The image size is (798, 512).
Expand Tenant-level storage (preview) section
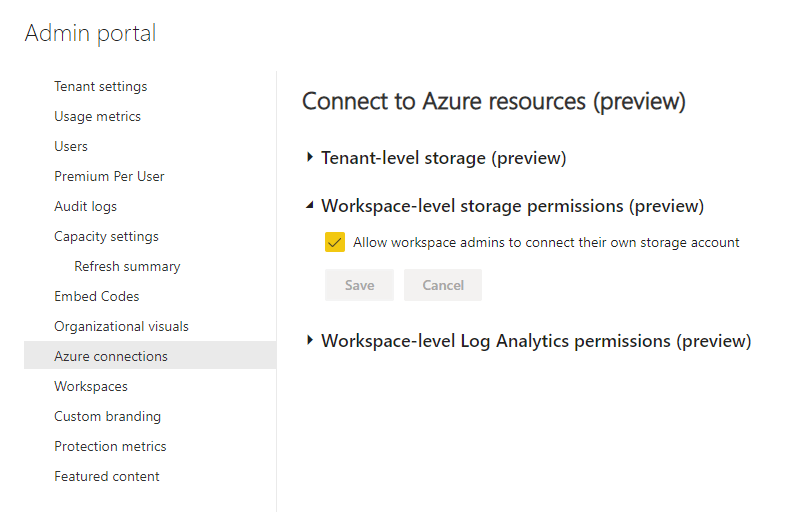(x=311, y=158)
